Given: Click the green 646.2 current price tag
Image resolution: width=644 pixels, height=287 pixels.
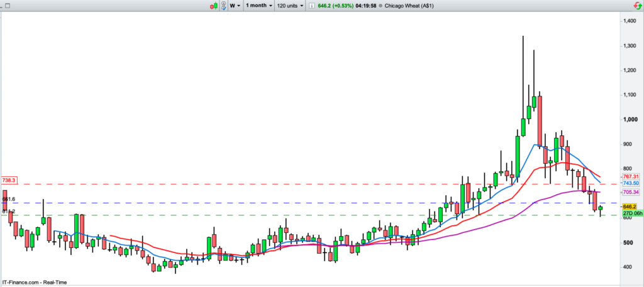Looking at the screenshot, I should 631,206.
